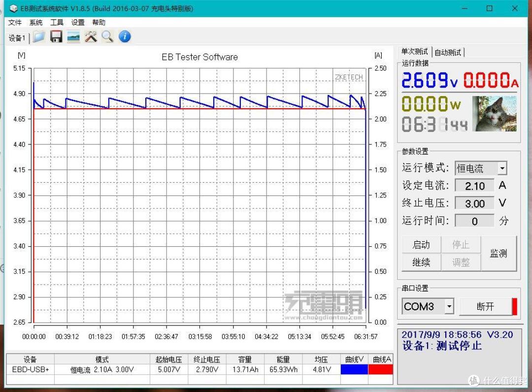Click the 调整 adjust button
This screenshot has height=392, width=532.
461,262
